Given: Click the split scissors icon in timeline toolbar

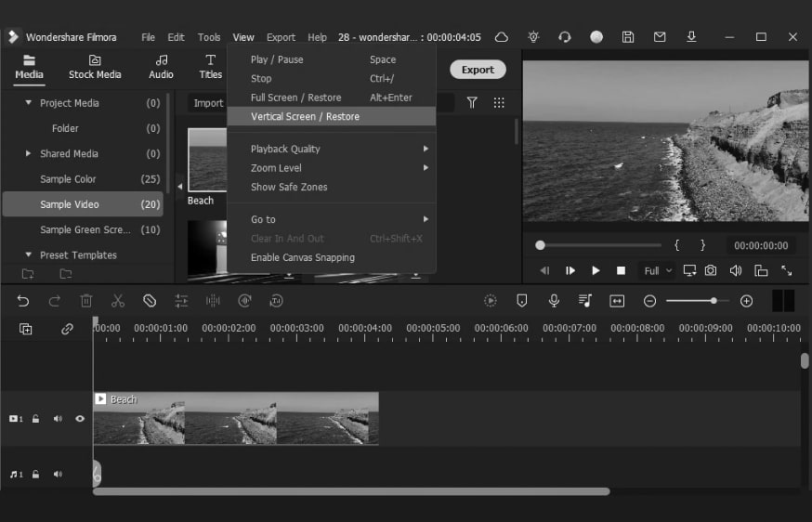Looking at the screenshot, I should 118,301.
